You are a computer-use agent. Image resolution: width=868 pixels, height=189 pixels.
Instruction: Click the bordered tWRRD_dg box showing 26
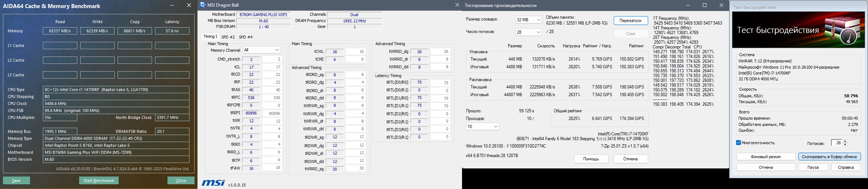[x=420, y=52]
